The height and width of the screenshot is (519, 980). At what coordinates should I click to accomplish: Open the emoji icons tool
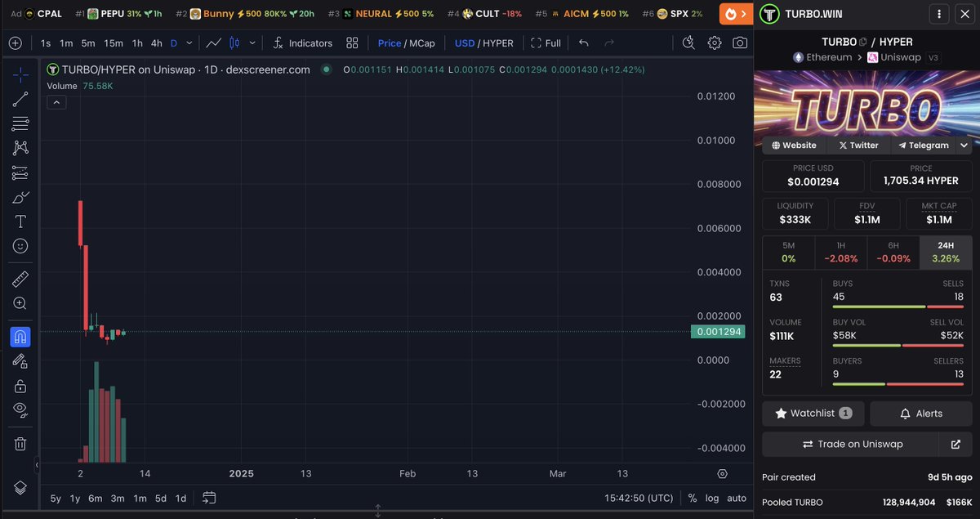point(20,246)
